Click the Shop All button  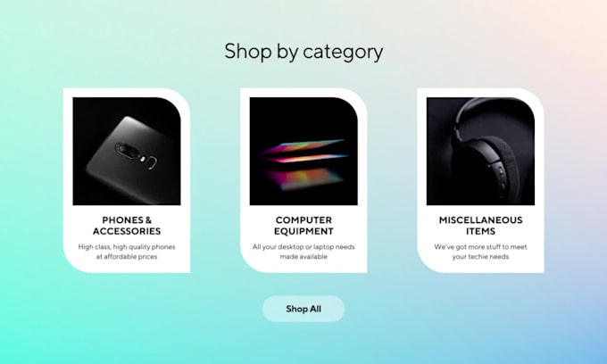pos(303,309)
